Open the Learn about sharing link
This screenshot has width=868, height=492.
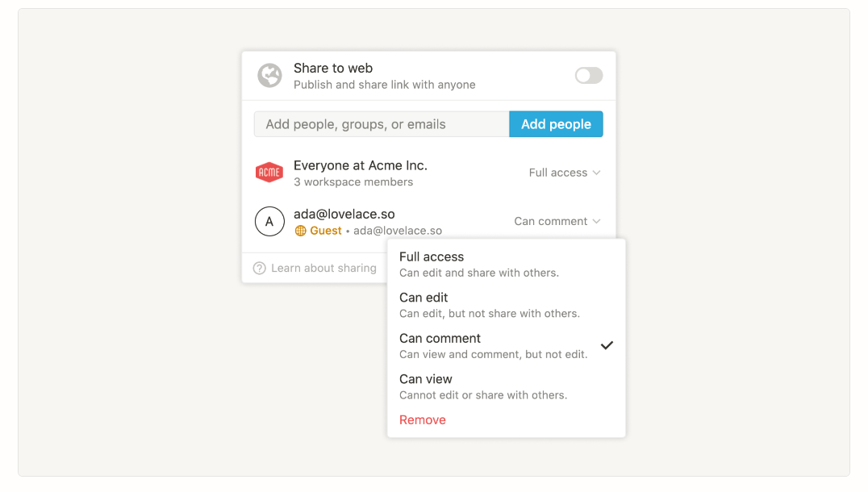[323, 269]
